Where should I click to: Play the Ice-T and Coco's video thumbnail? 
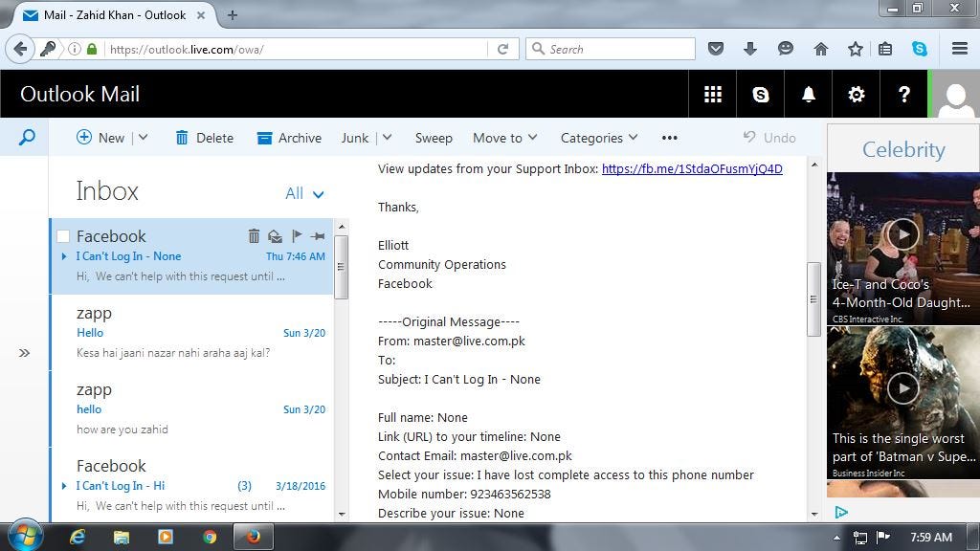[x=903, y=235]
